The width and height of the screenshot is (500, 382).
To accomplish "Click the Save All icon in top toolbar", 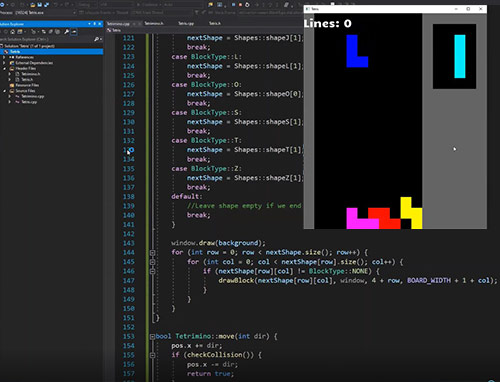I will pyautogui.click(x=46, y=5).
